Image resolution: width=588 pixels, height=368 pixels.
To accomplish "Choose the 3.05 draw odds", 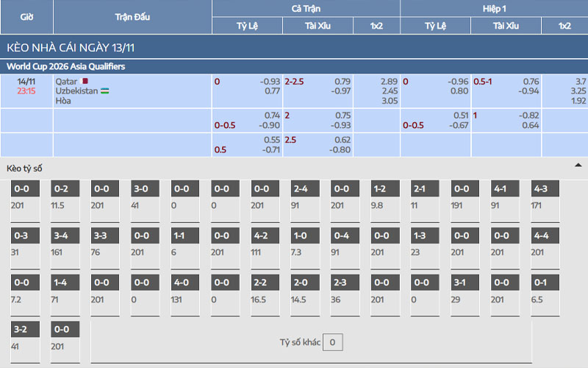I will [x=388, y=101].
